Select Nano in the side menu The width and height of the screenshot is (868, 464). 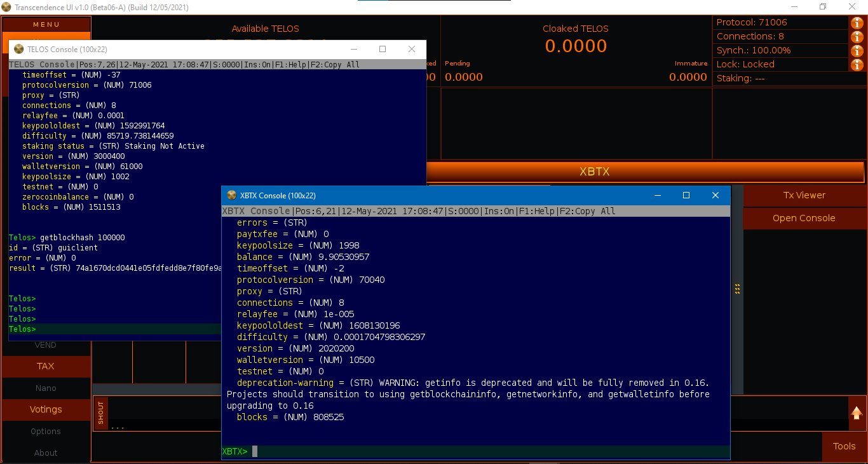click(x=46, y=388)
